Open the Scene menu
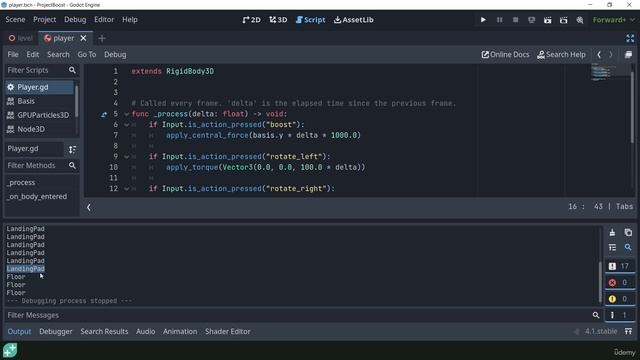Image resolution: width=640 pixels, height=360 pixels. point(16,20)
